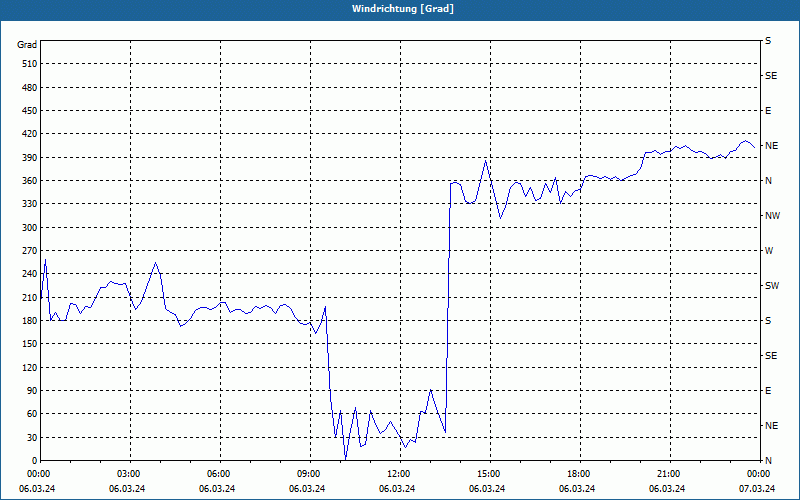
Task: Select the 210 y-axis value
Action: pos(30,297)
